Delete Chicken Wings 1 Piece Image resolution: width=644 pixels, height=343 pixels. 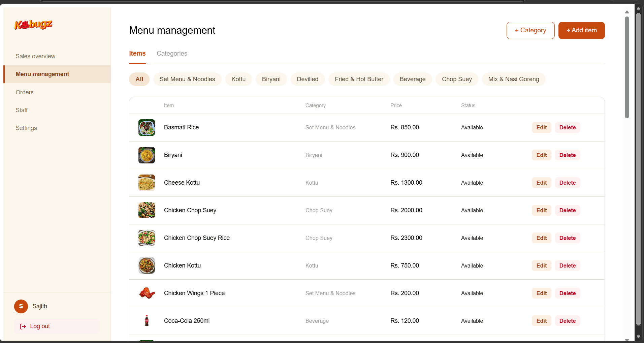pyautogui.click(x=568, y=293)
